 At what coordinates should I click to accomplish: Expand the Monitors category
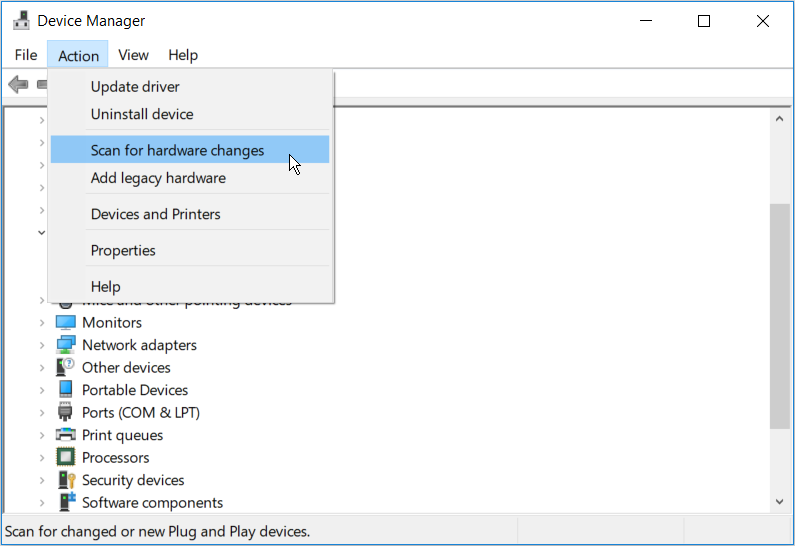42,322
